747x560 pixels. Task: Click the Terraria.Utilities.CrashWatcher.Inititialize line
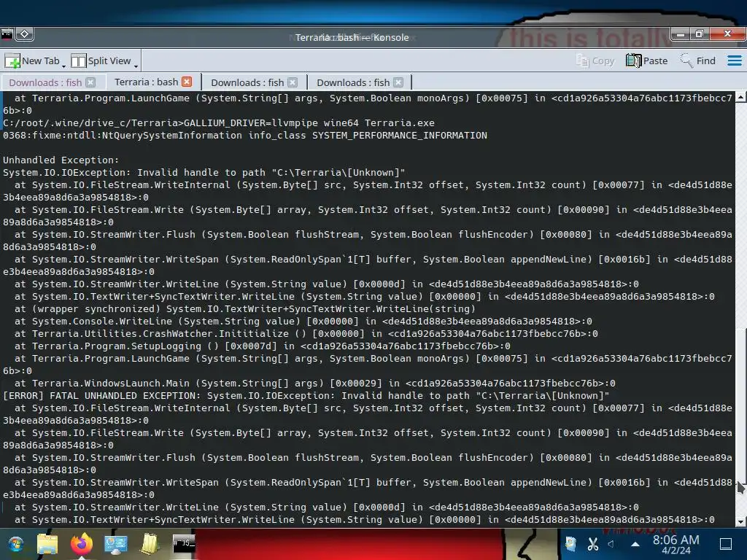coord(306,334)
